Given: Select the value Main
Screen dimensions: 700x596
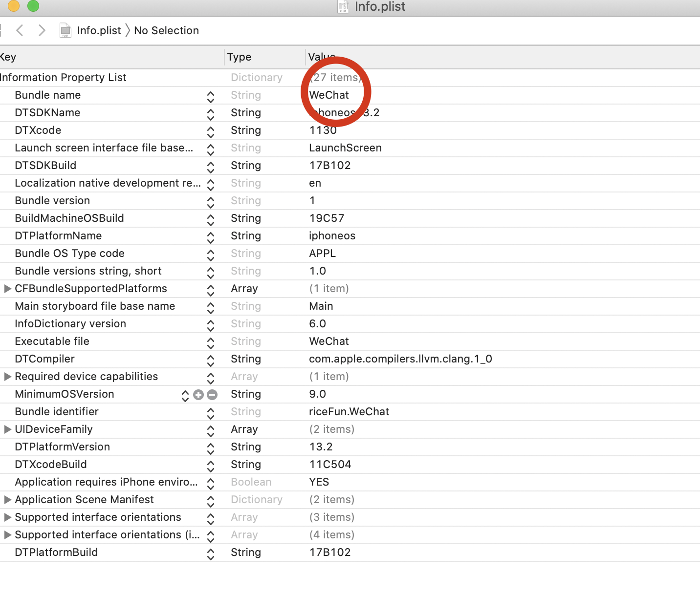Looking at the screenshot, I should pyautogui.click(x=321, y=306).
